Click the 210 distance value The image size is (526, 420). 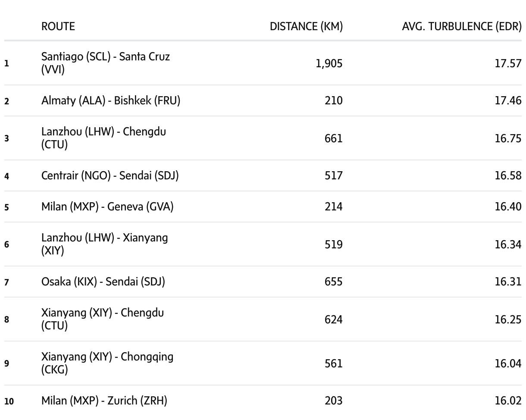tap(333, 100)
